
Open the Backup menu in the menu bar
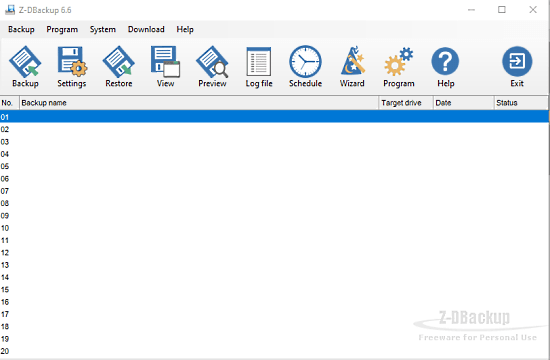[21, 29]
